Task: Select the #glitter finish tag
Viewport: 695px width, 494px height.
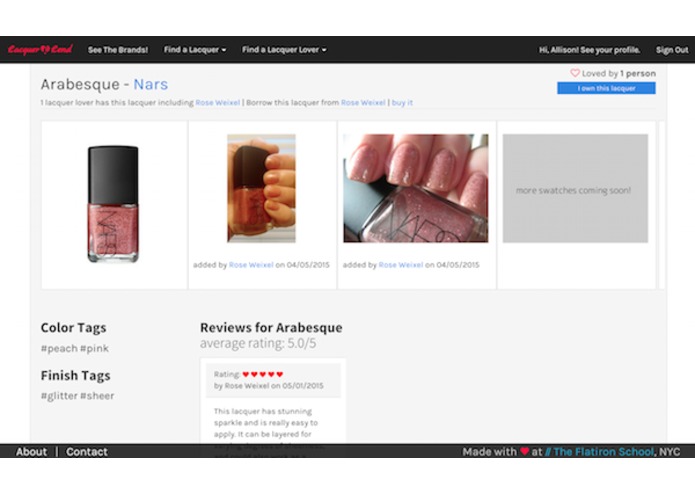Action: pyautogui.click(x=59, y=396)
